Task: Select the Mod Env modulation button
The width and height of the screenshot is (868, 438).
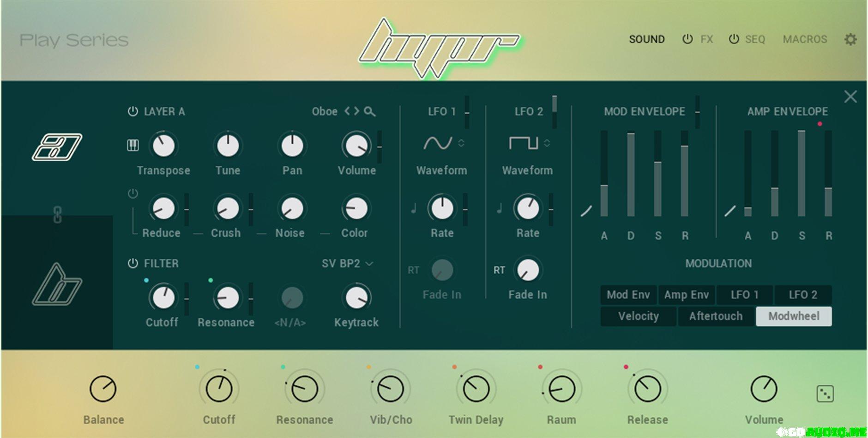Action: point(628,295)
